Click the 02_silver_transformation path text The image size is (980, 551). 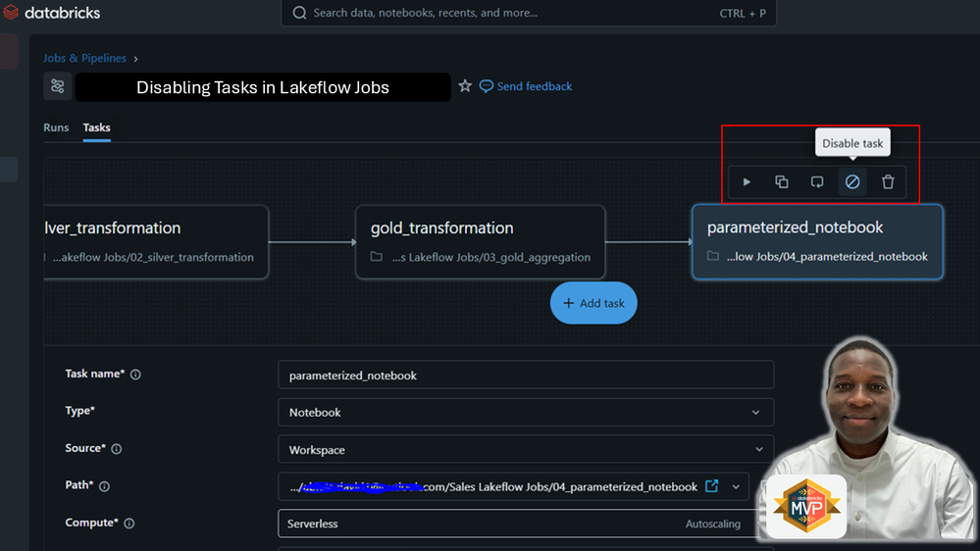pyautogui.click(x=153, y=257)
